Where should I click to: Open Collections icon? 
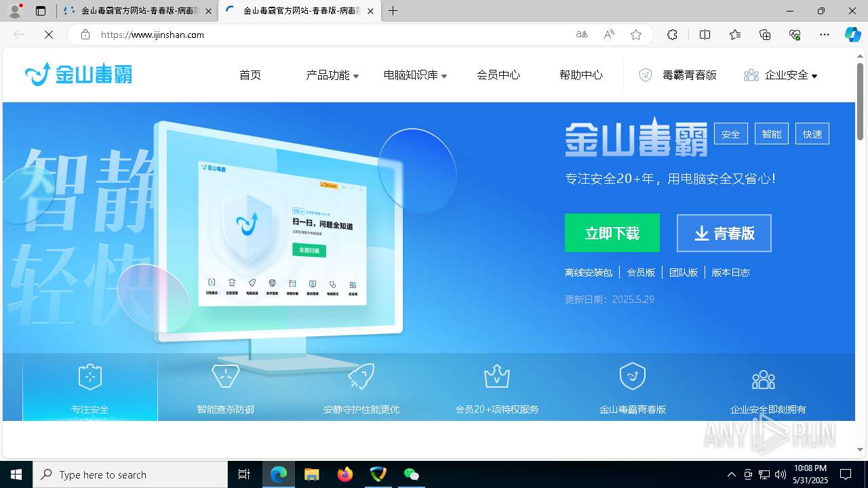(x=765, y=35)
